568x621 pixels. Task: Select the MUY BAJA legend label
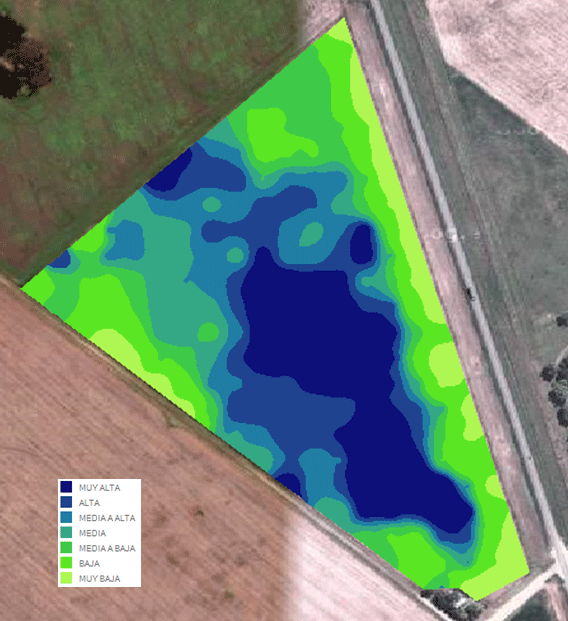99,579
